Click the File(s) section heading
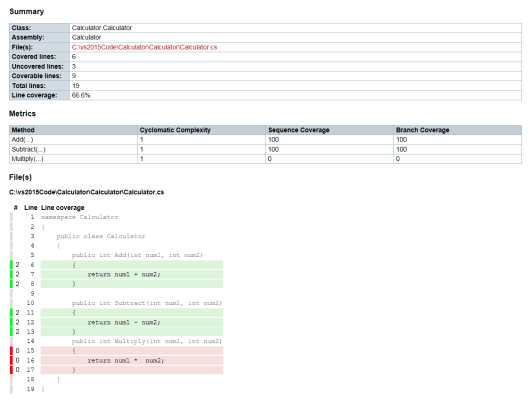Viewport: 529px width, 401px height. click(20, 177)
